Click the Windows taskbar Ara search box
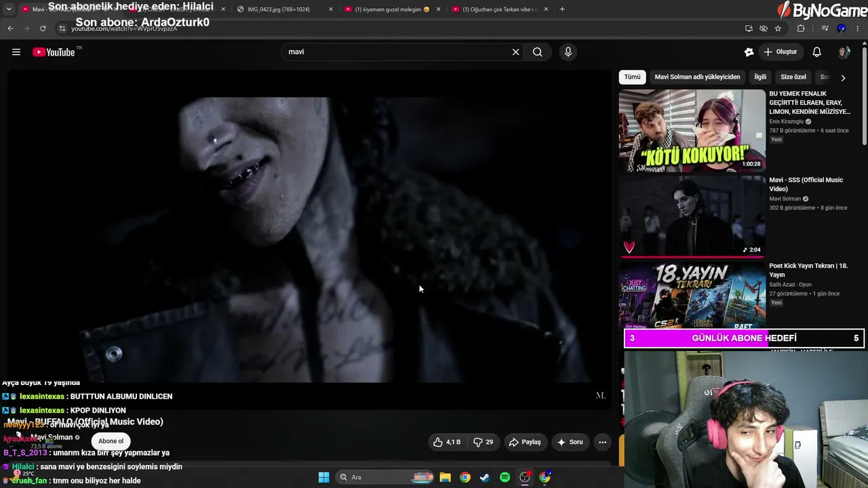Viewport: 868px width, 488px height. 385,477
